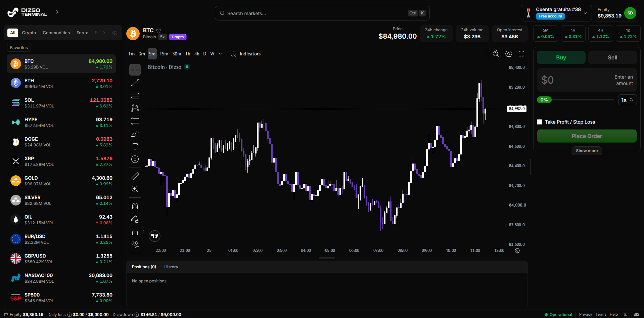644x318 pixels.
Task: Select the brush drawing tool
Action: click(135, 134)
